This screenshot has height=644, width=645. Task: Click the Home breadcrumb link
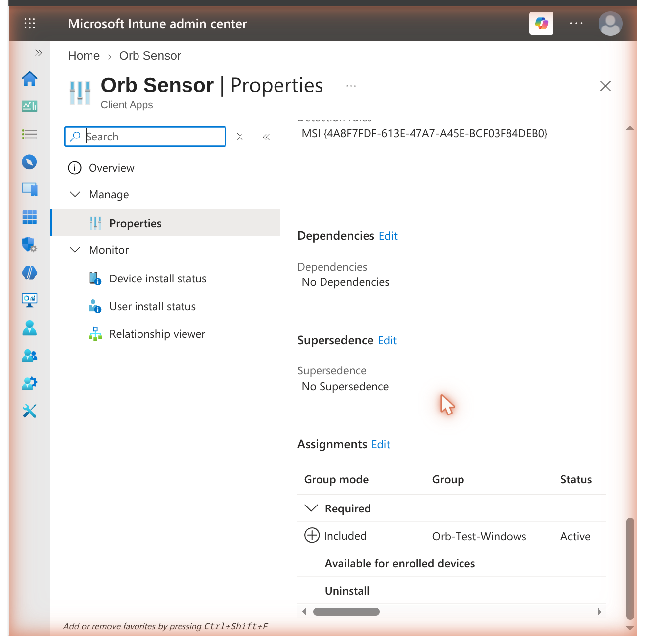click(x=84, y=56)
